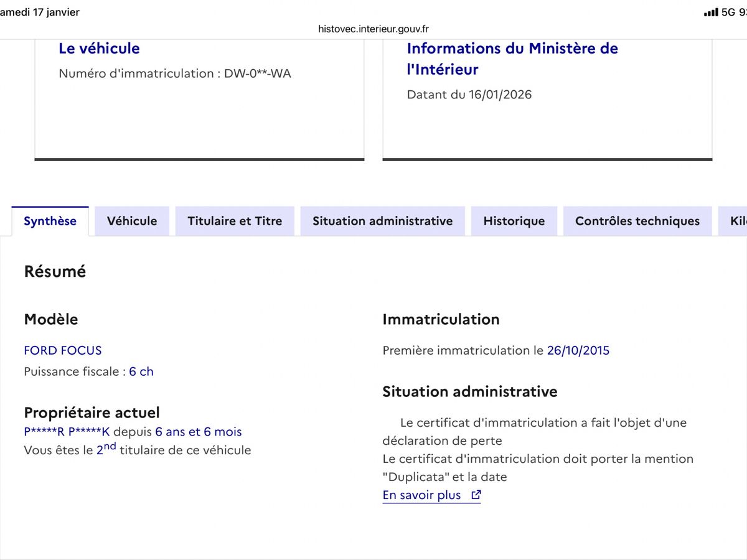Image resolution: width=747 pixels, height=560 pixels.
Task: Tap the histovec.interieur.gouv.fr address bar
Action: click(x=374, y=29)
